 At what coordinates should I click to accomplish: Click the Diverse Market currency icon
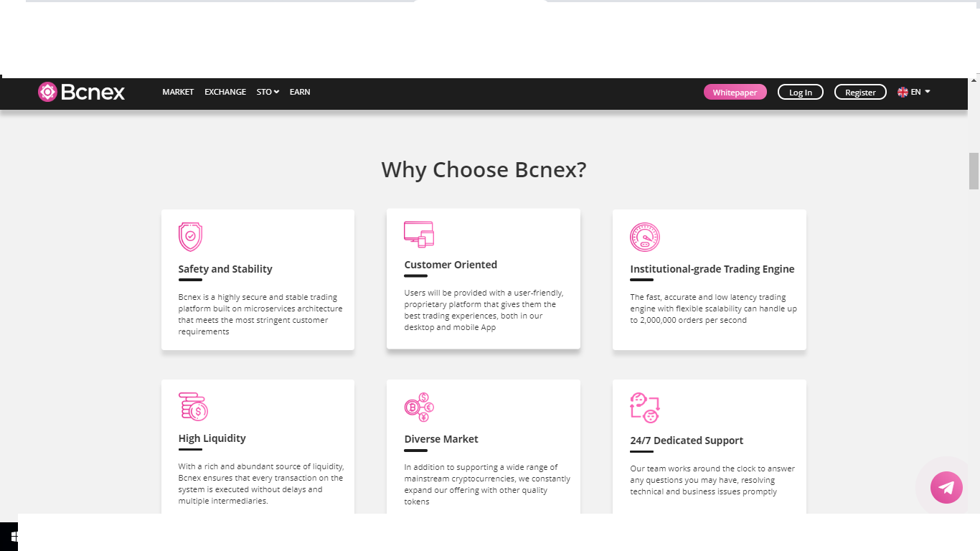tap(419, 408)
